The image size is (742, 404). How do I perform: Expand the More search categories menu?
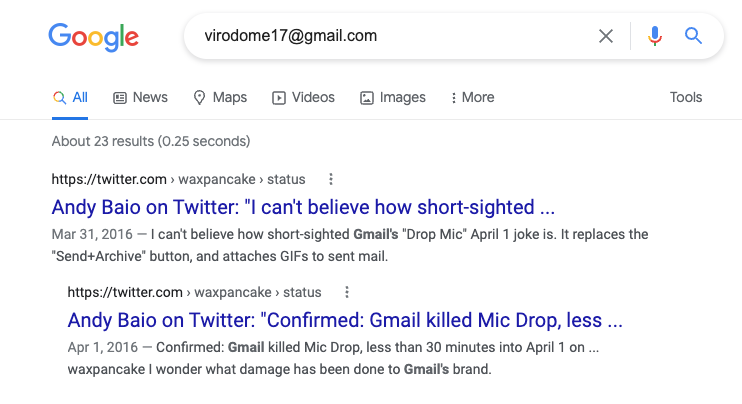[472, 97]
